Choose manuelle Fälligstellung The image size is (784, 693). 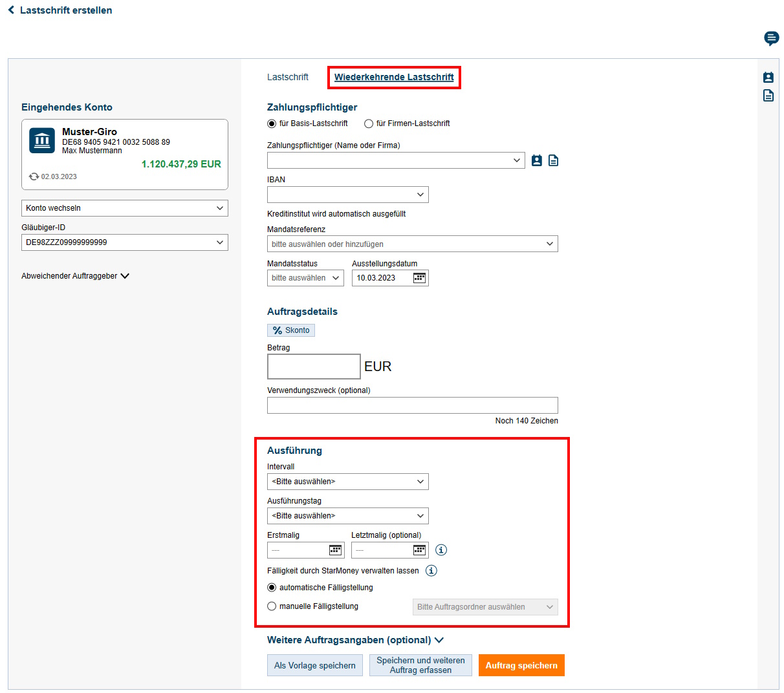pos(272,606)
